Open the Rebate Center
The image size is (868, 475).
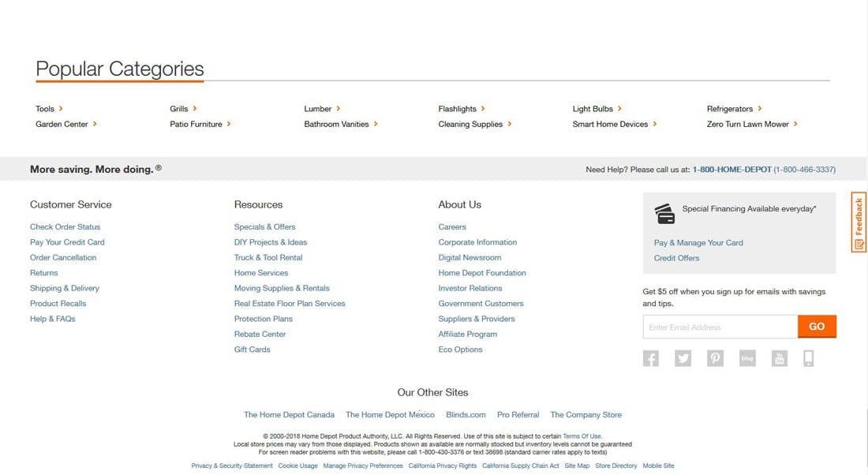(260, 334)
